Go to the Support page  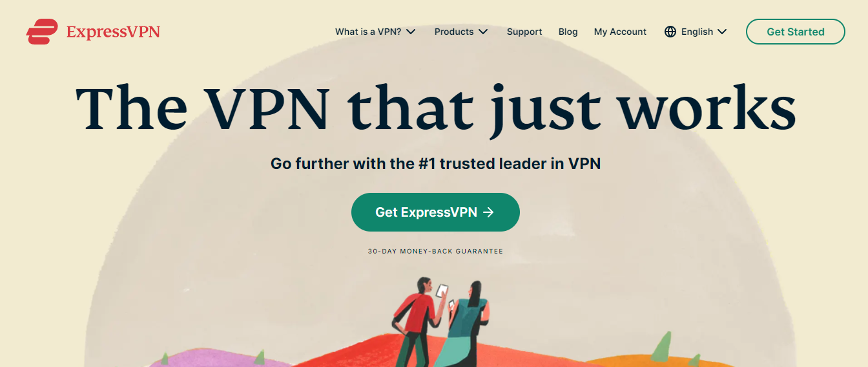click(x=524, y=32)
